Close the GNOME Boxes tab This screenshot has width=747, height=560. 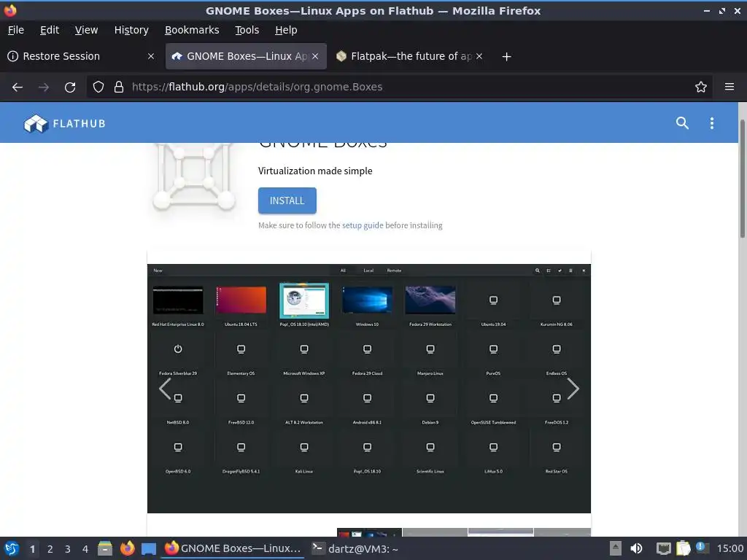click(x=315, y=56)
